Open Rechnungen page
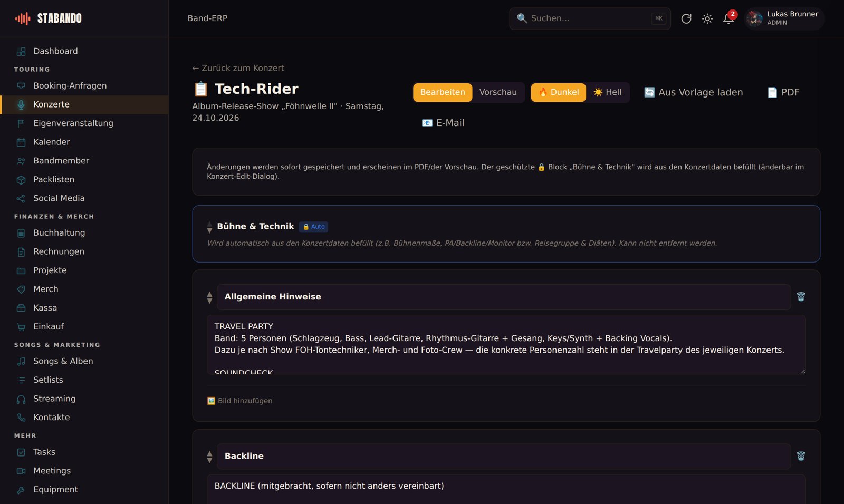 pyautogui.click(x=84, y=251)
